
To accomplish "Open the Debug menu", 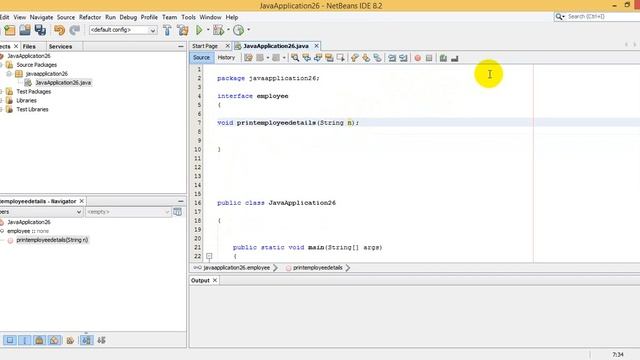I will 128,17.
